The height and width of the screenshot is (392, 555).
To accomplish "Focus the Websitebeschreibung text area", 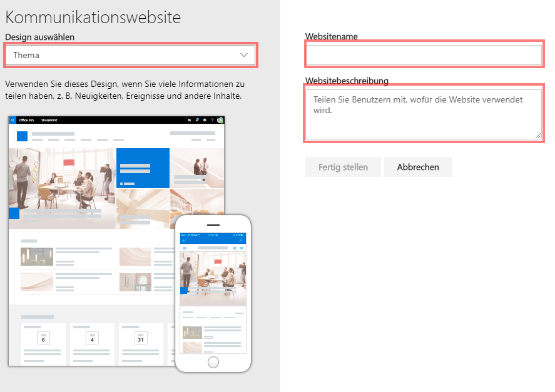I will [423, 114].
